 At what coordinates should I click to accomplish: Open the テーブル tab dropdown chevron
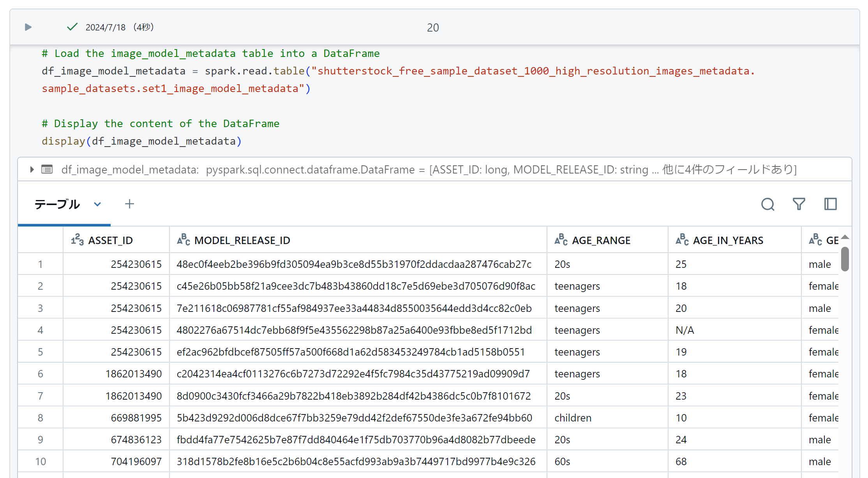pyautogui.click(x=97, y=204)
